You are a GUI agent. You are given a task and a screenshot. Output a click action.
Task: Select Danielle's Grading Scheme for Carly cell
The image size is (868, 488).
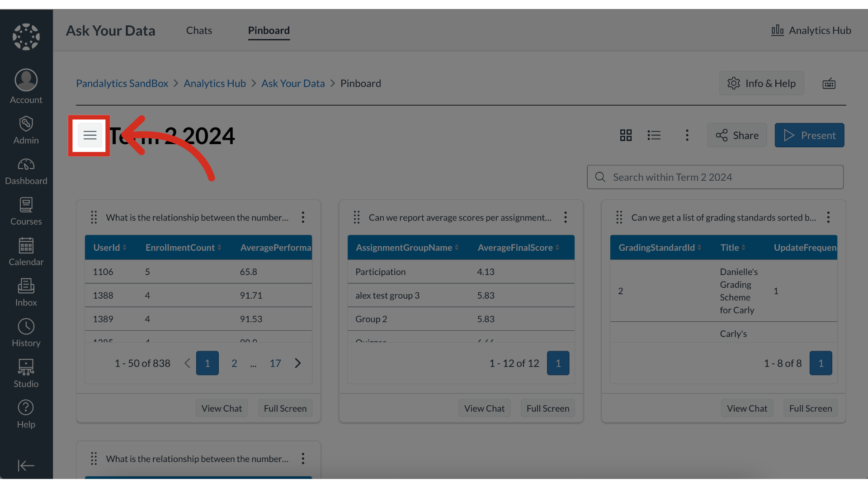[x=739, y=291]
